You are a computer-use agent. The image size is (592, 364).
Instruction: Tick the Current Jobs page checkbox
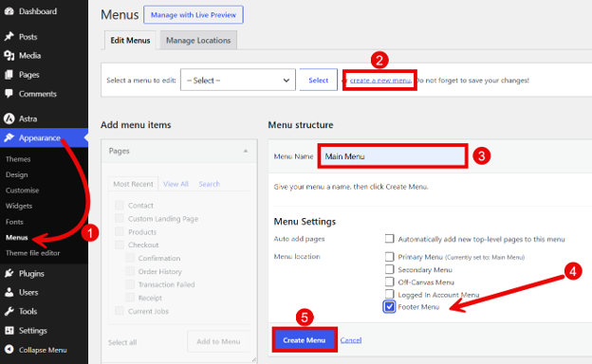coord(120,311)
